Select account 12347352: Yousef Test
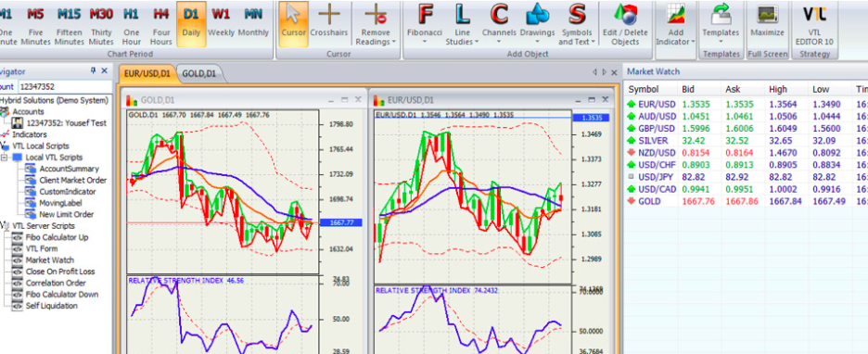The width and height of the screenshot is (868, 354). (x=67, y=123)
